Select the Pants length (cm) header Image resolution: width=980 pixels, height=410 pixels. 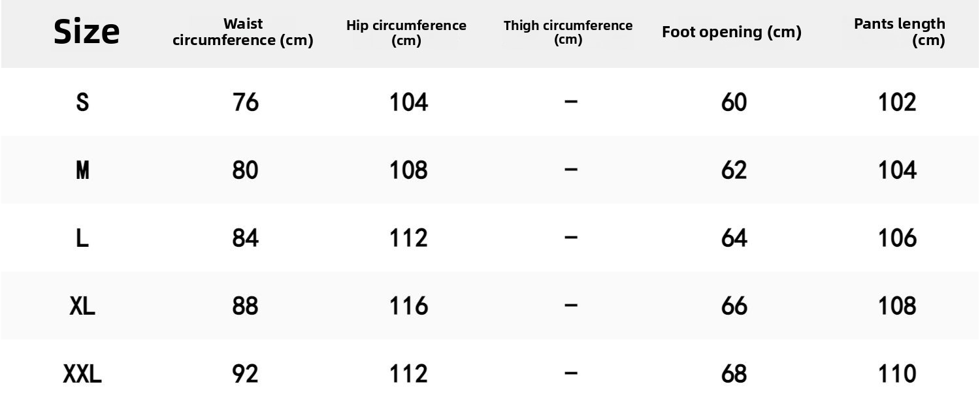coord(899,32)
